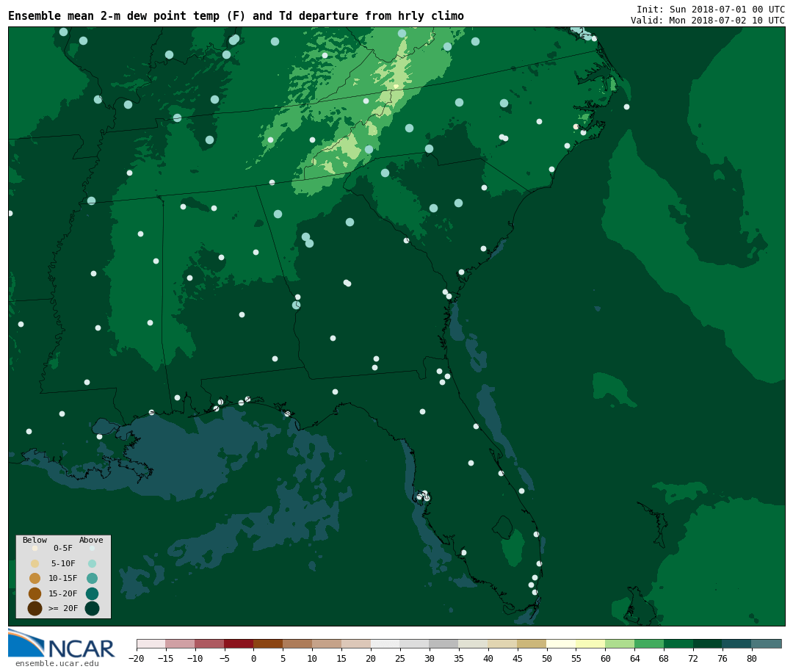The height and width of the screenshot is (672, 793).
Task: Pick the light green segment between 60 and 64
Action: point(620,643)
